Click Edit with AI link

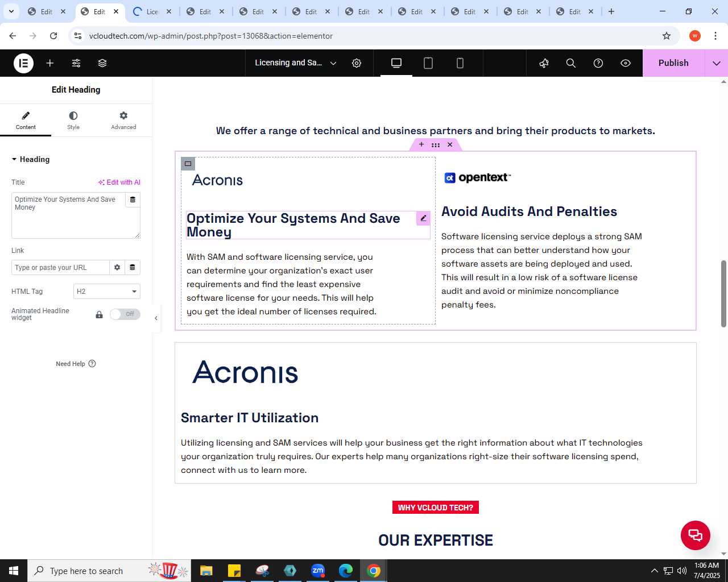pyautogui.click(x=119, y=182)
